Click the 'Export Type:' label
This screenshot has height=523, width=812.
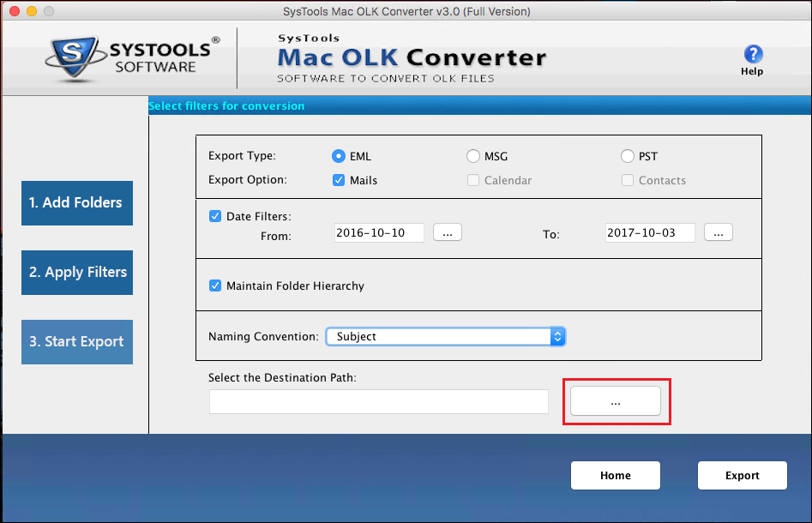[242, 156]
